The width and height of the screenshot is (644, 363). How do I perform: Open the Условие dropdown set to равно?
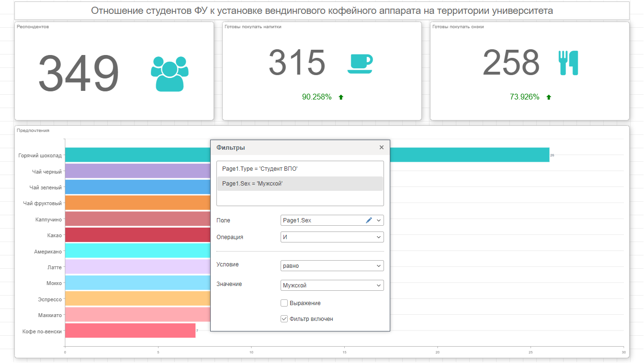[332, 266]
